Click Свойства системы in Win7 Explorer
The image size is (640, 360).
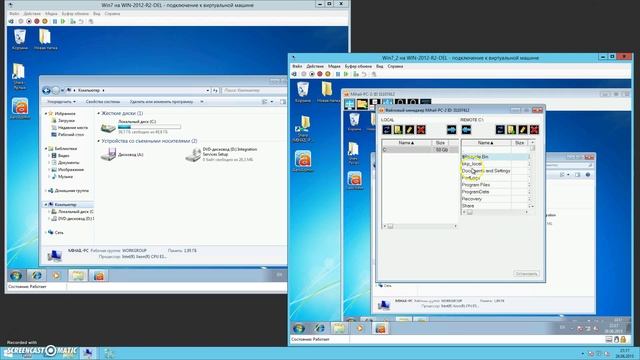tap(103, 102)
